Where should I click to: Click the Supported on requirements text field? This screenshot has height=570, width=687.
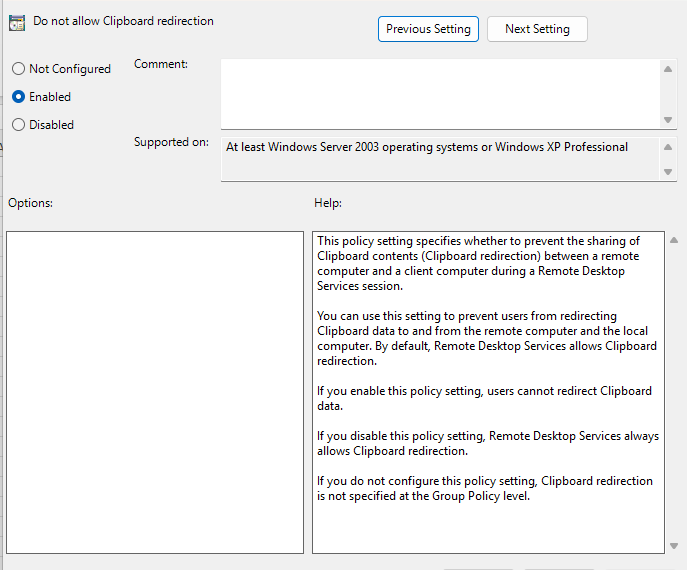point(440,159)
